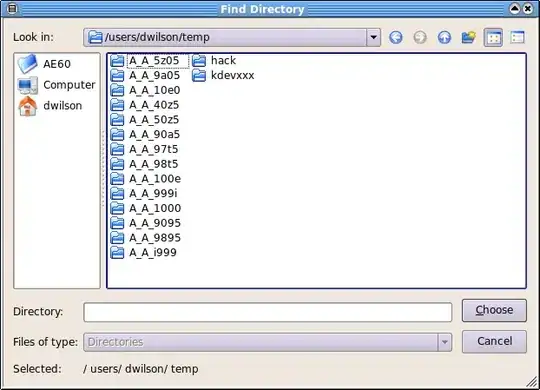Open the Computer sidebar location
Viewport: 540px width, 390px height.
56,85
